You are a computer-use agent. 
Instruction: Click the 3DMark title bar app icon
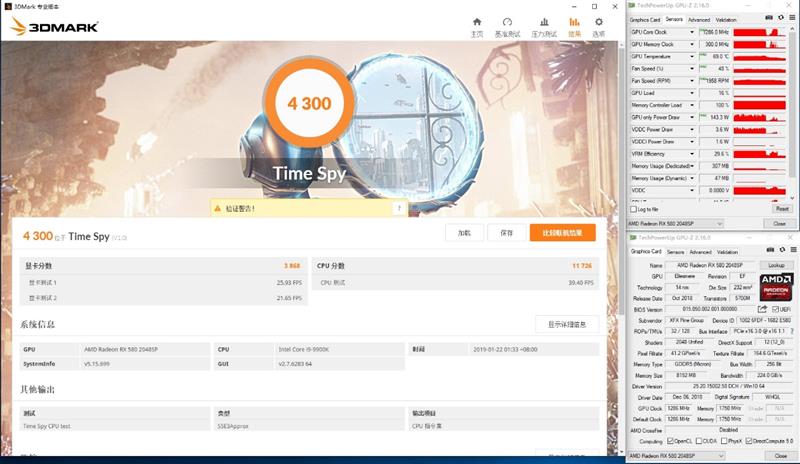pyautogui.click(x=8, y=7)
